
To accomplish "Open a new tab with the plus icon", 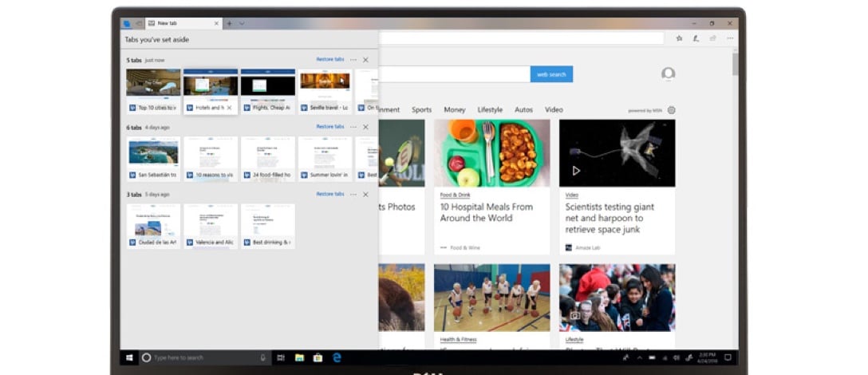I will 229,23.
